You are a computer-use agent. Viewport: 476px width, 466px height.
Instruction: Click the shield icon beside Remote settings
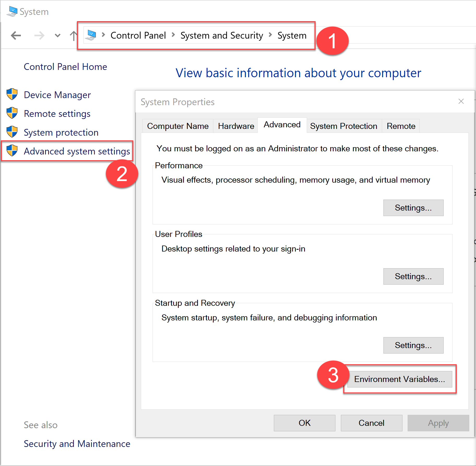pyautogui.click(x=12, y=113)
